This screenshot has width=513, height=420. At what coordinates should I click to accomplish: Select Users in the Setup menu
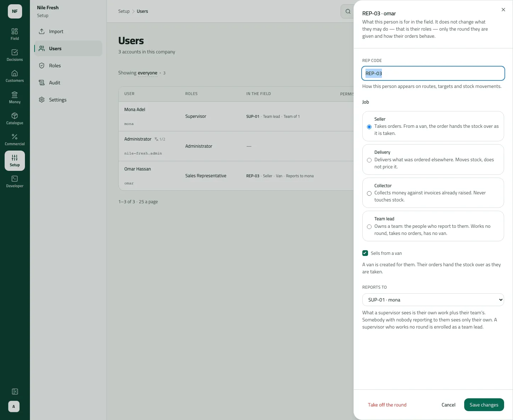(x=68, y=48)
